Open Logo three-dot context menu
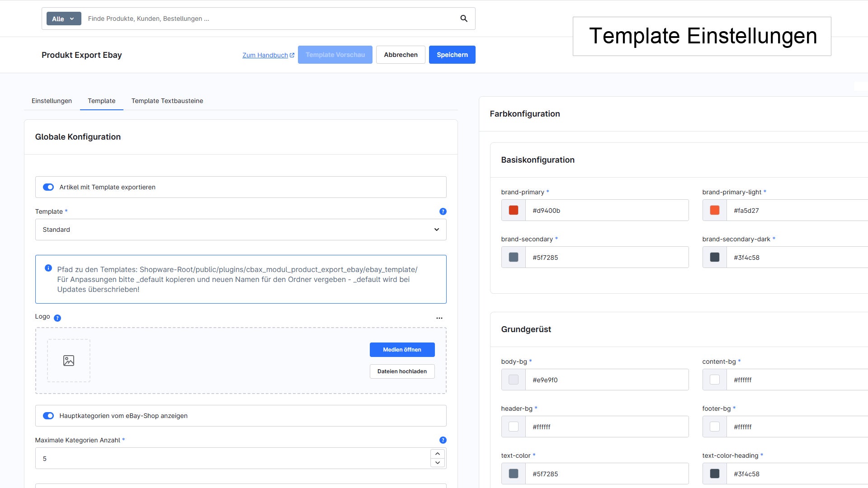This screenshot has height=488, width=868. (439, 318)
